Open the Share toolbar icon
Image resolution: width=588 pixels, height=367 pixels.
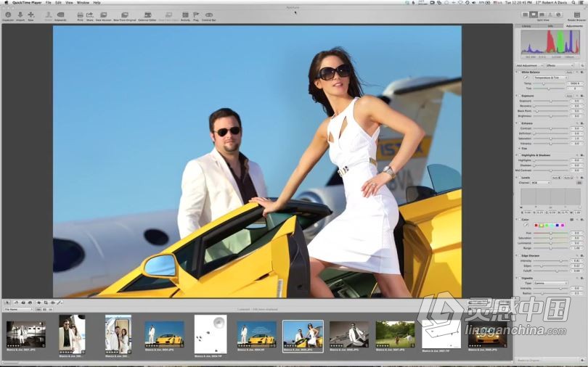[x=89, y=16]
